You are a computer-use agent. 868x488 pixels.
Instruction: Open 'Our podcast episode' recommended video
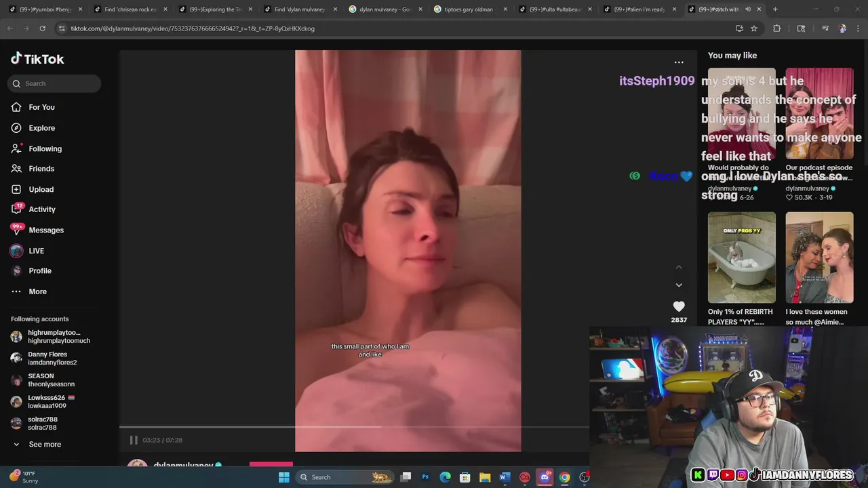click(819, 114)
